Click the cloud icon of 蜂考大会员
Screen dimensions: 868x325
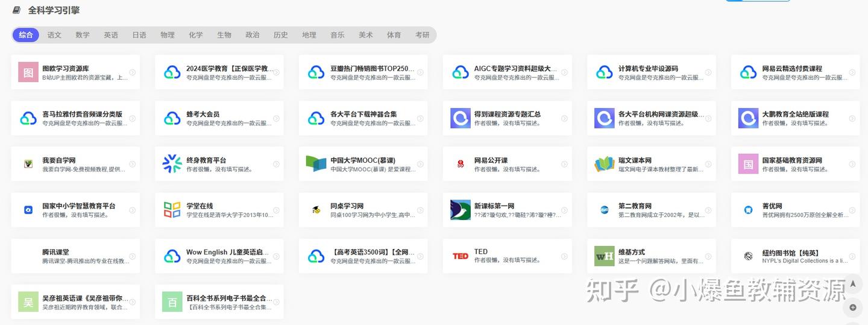pyautogui.click(x=172, y=118)
